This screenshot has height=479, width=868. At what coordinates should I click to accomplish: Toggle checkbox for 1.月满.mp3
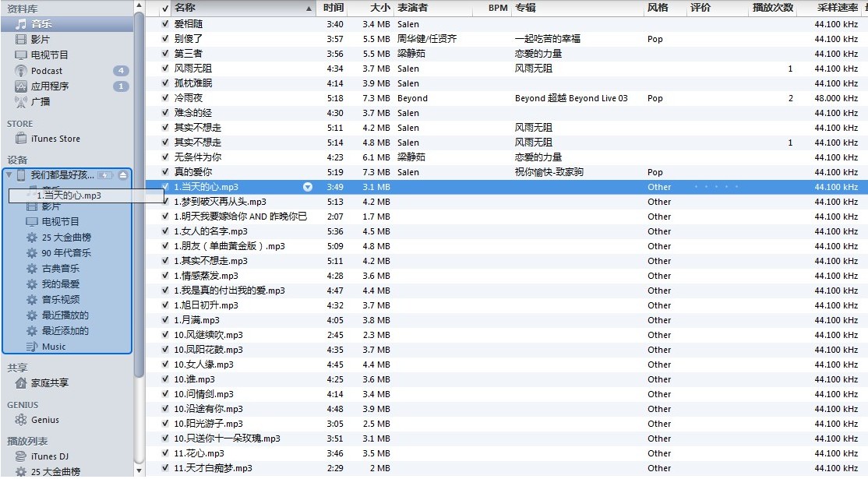(165, 319)
